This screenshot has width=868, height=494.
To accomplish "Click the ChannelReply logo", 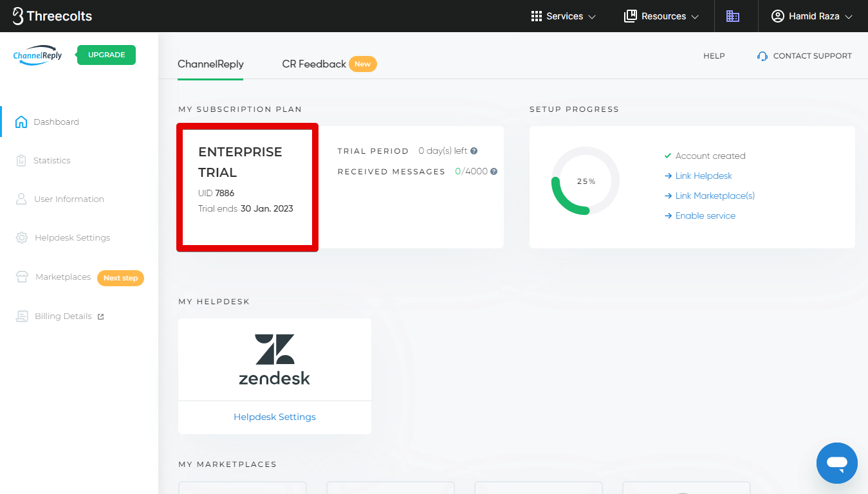I will pos(38,55).
